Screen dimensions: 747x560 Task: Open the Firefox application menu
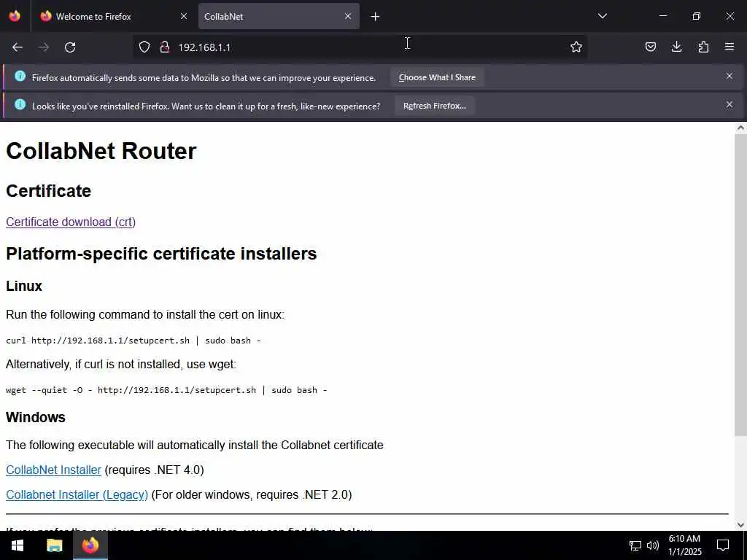click(729, 47)
